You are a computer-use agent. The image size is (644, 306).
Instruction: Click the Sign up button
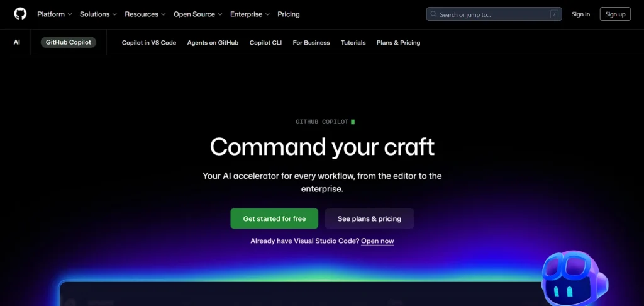click(615, 14)
